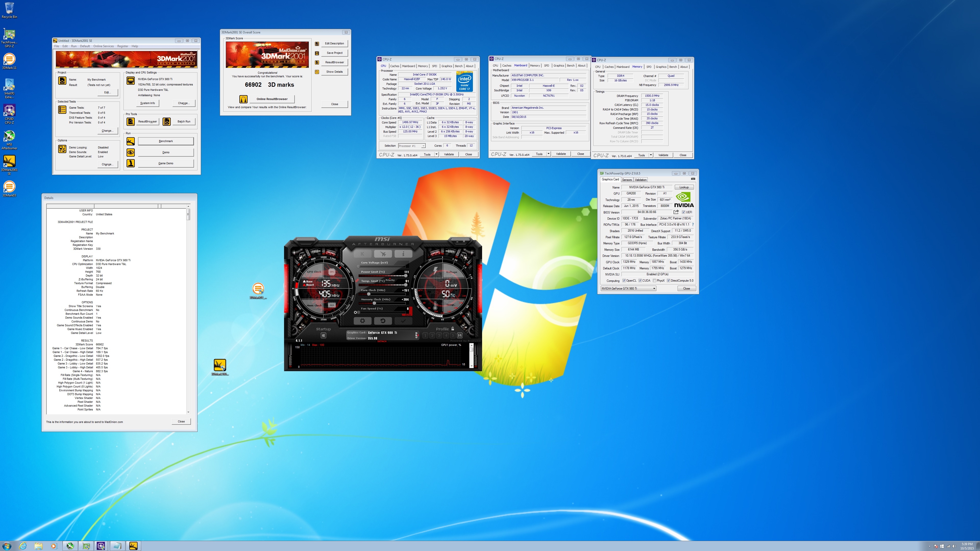Click the Kombustor K button in Afterburner
The width and height of the screenshot is (980, 551).
click(362, 254)
